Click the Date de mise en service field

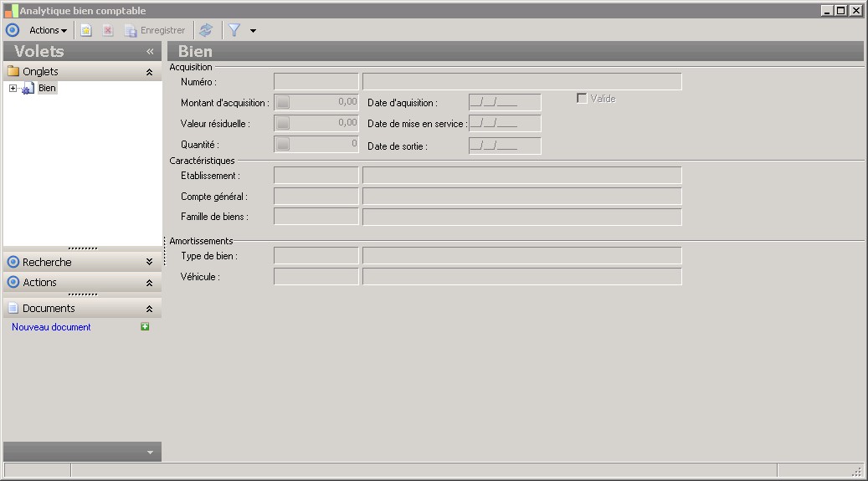click(x=505, y=124)
